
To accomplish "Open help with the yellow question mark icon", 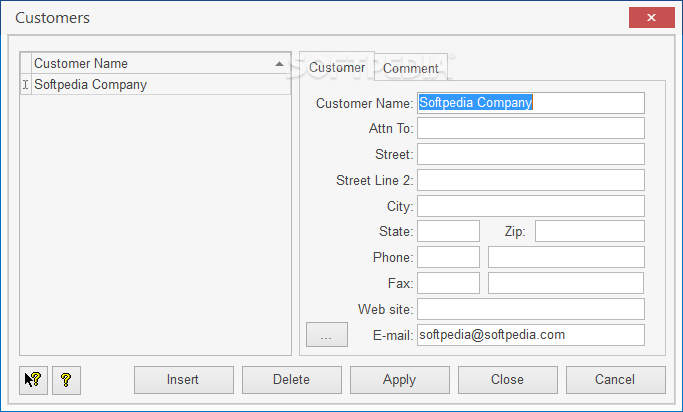I will coord(66,380).
